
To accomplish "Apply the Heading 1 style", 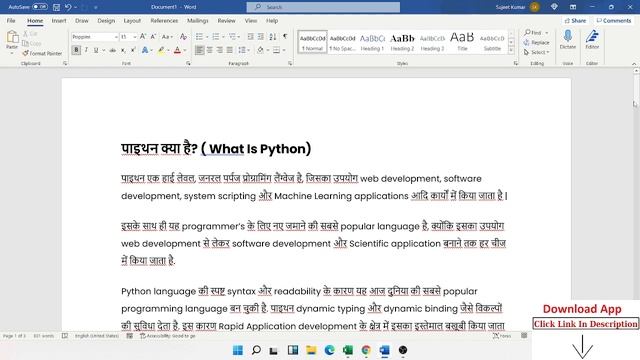I will (x=372, y=42).
